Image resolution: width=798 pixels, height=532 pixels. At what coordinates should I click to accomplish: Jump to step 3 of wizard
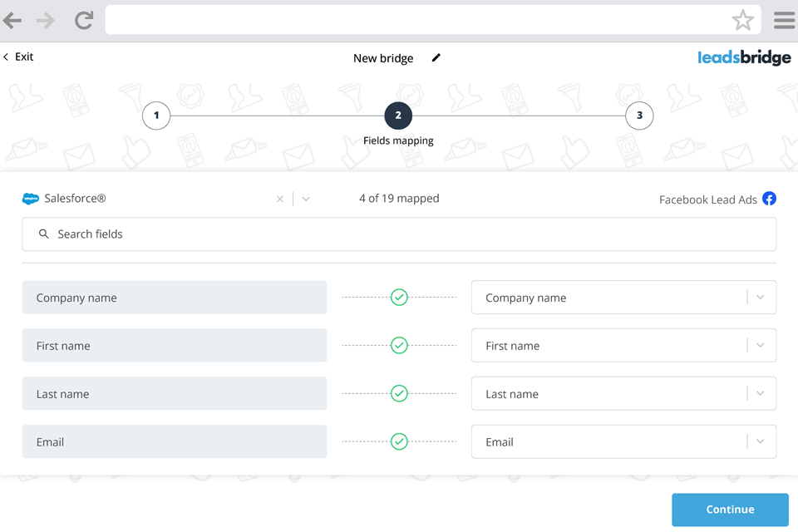point(639,116)
